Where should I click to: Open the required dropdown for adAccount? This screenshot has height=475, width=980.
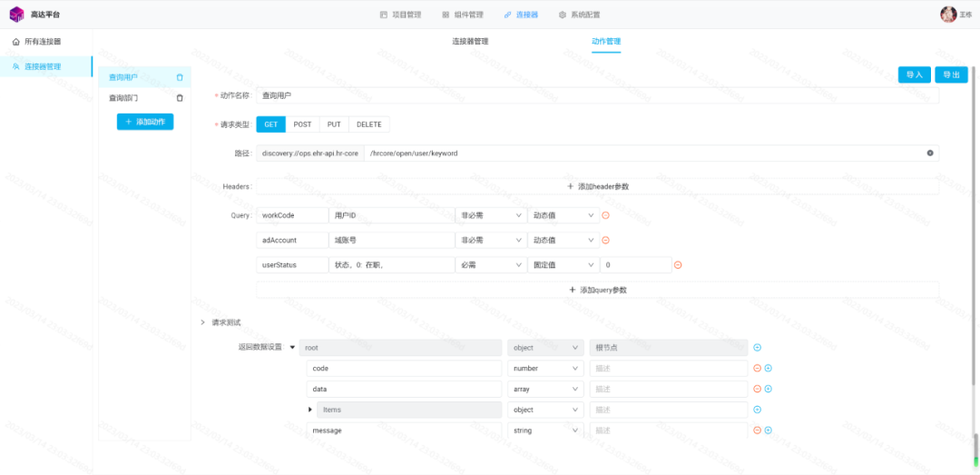point(491,241)
